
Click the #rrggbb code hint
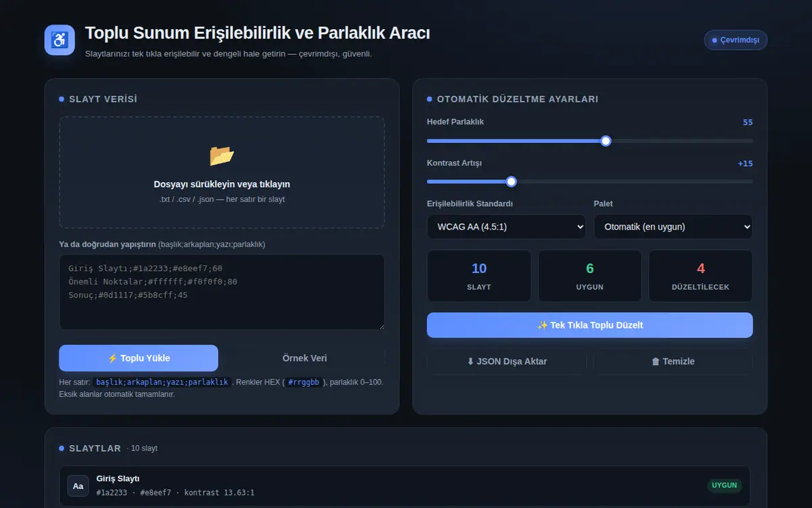(304, 382)
